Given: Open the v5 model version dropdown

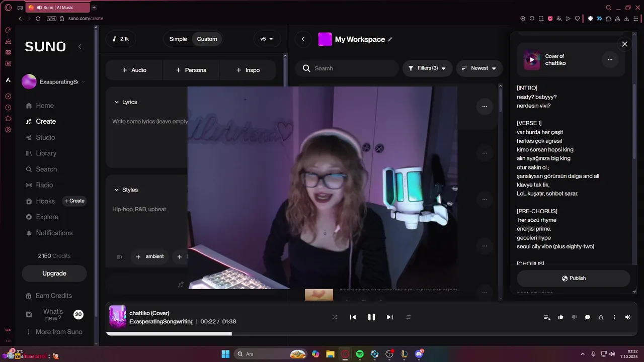Looking at the screenshot, I should (267, 39).
